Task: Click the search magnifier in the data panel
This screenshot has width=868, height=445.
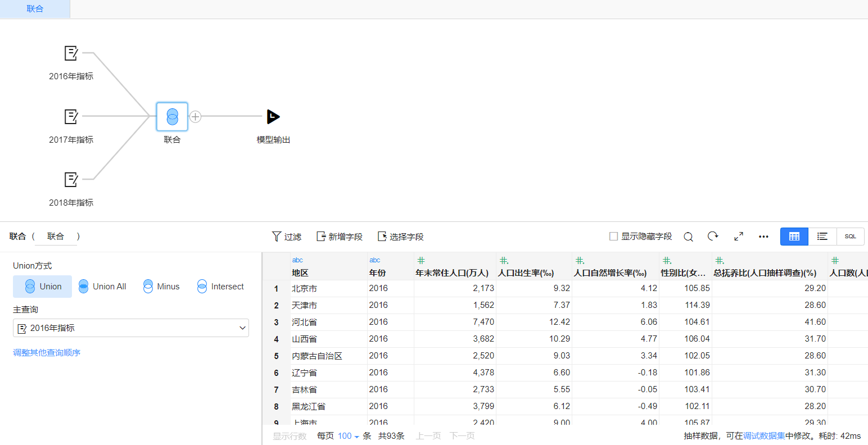Action: click(688, 237)
